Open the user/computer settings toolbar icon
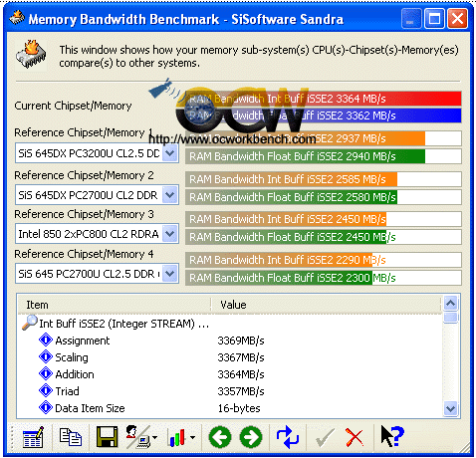 point(137,437)
